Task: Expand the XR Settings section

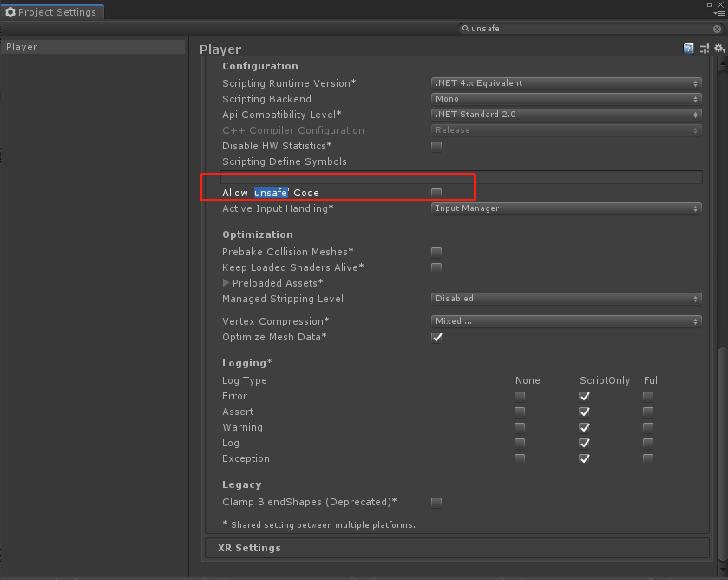Action: pos(457,548)
